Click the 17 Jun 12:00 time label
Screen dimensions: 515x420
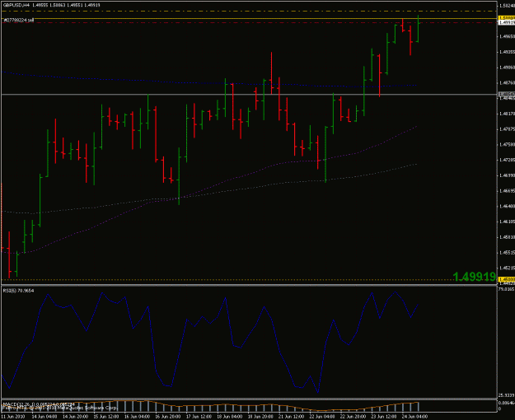(199, 417)
